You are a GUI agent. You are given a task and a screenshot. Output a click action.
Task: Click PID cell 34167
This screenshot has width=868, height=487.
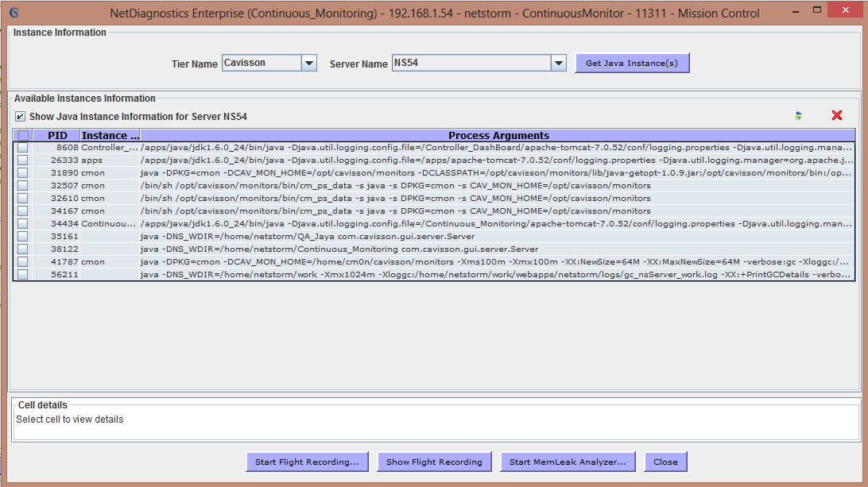[56, 211]
